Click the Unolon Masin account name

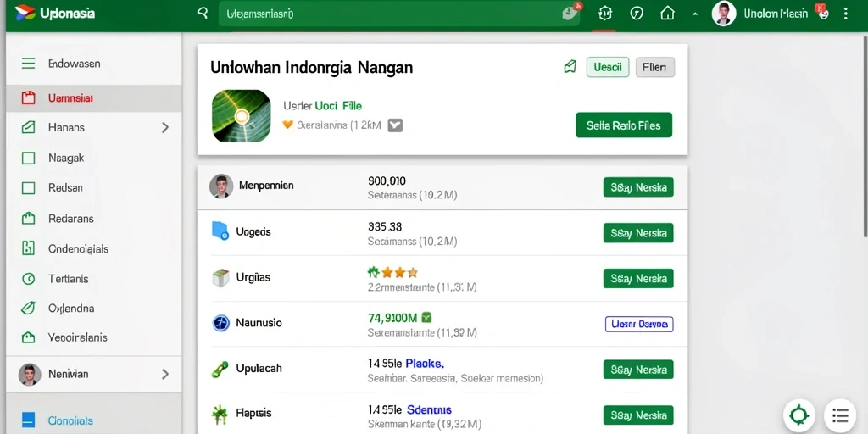[776, 14]
